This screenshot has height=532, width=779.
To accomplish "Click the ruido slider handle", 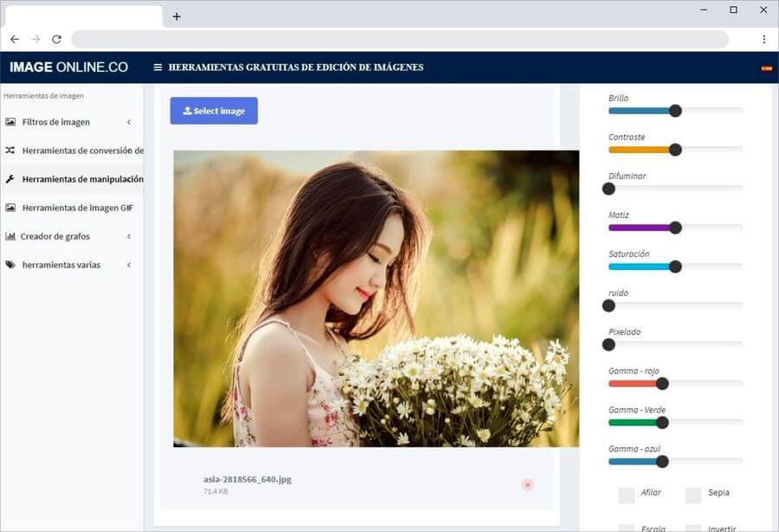I will pos(608,305).
